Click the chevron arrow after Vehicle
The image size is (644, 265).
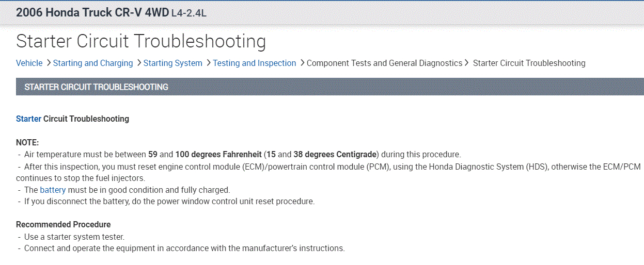coord(48,63)
